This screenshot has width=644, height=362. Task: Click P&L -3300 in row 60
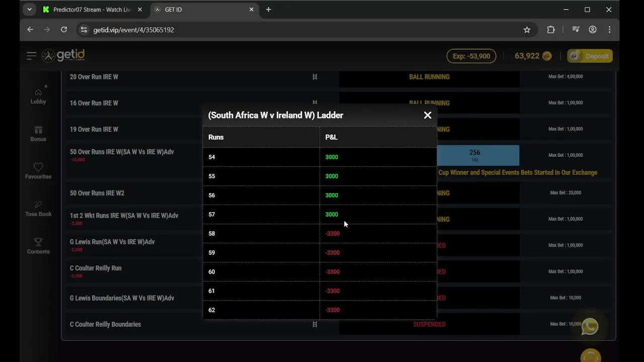click(x=333, y=271)
